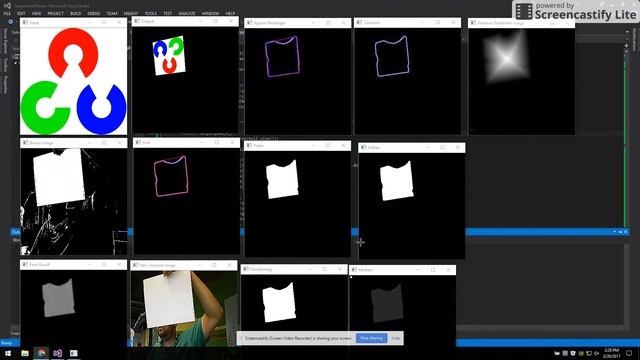This screenshot has width=640, height=360.
Task: Click the Peaks window's title icon
Action: click(249, 145)
